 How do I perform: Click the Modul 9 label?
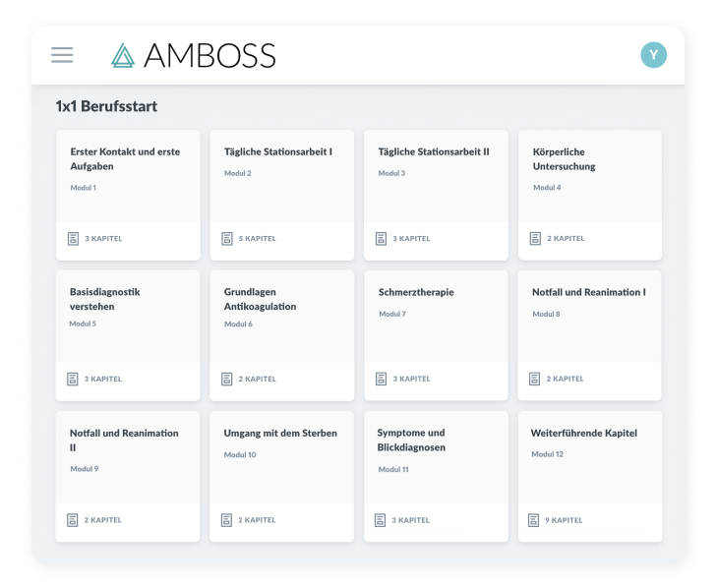(x=85, y=469)
